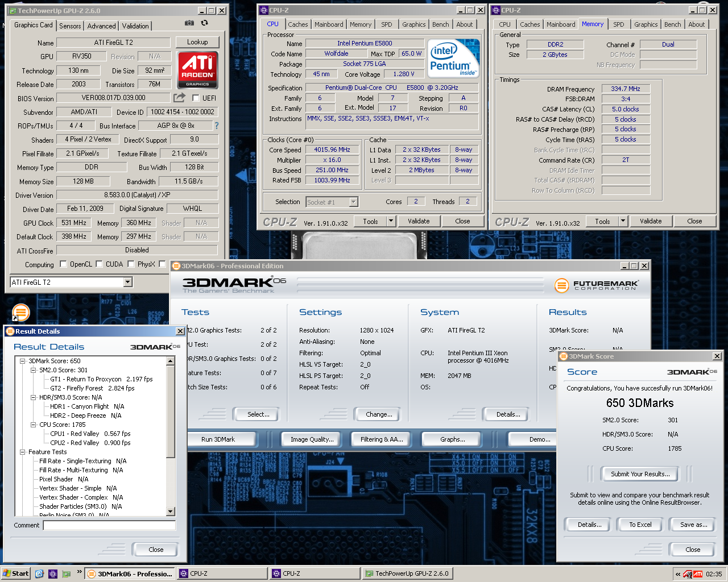Click the GPU-Z title bar icon

tap(12, 11)
